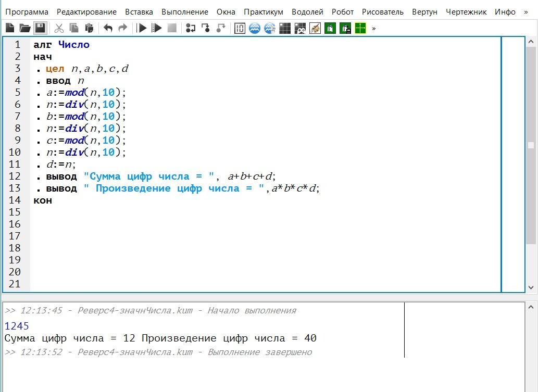538x392 pixels.
Task: Expand hidden toolbar items with the » chevron
Action: pyautogui.click(x=373, y=28)
